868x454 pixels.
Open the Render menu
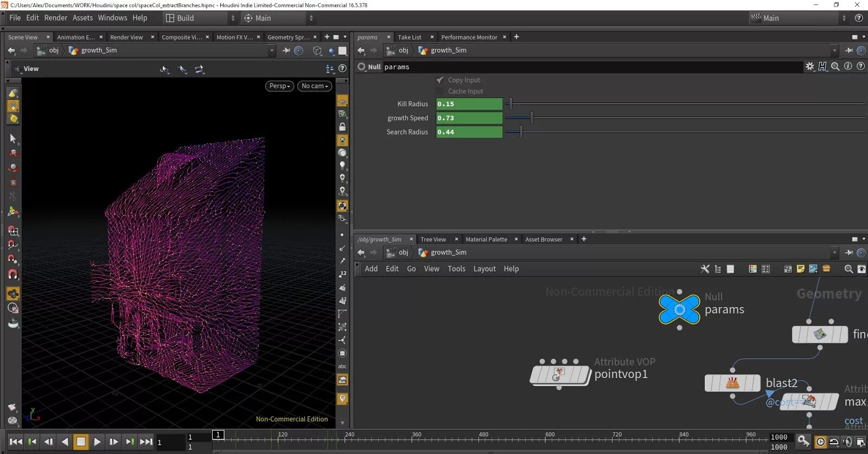(x=56, y=18)
